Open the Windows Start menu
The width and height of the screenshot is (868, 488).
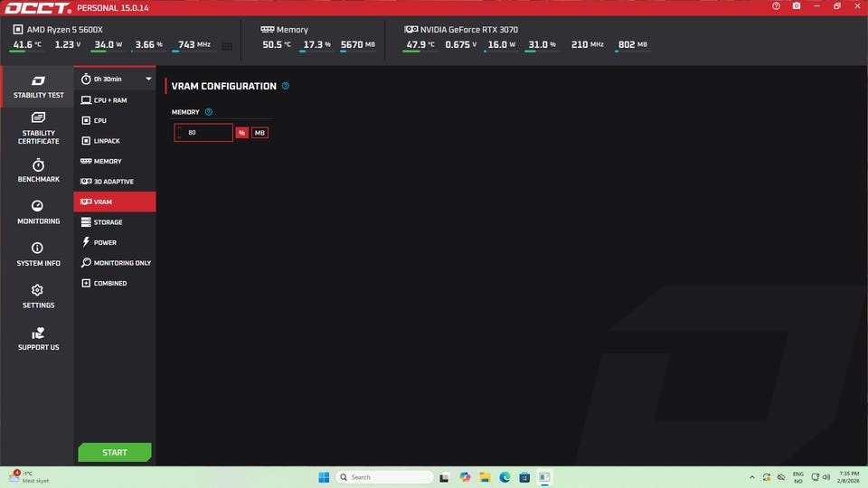point(324,477)
